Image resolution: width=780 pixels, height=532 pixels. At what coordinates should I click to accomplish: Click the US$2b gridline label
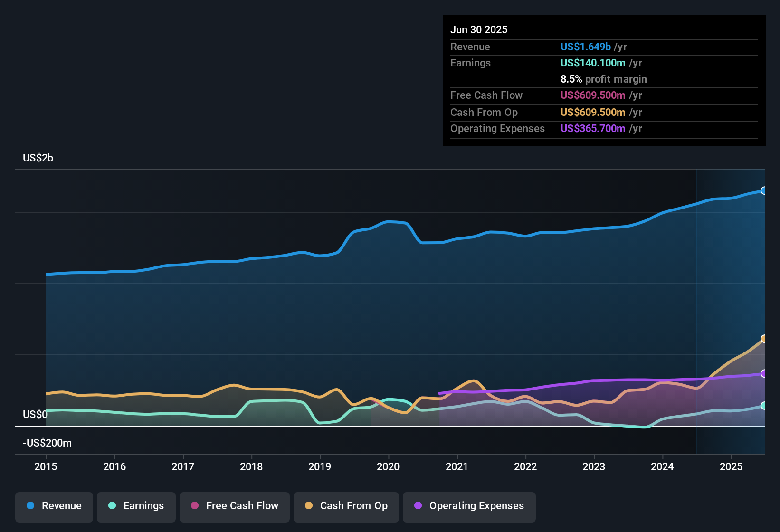coord(38,158)
